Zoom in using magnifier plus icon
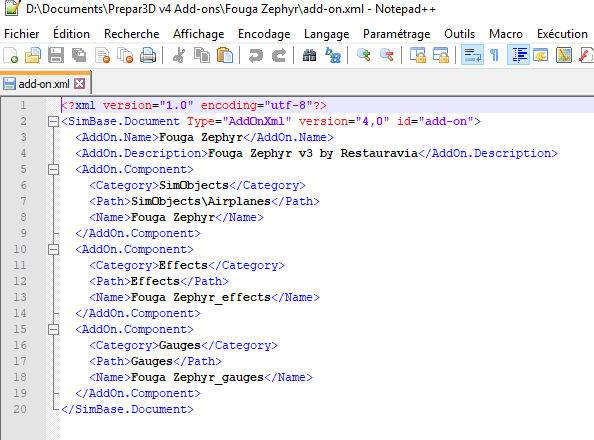Image resolution: width=594 pixels, height=440 pixels. click(x=364, y=55)
